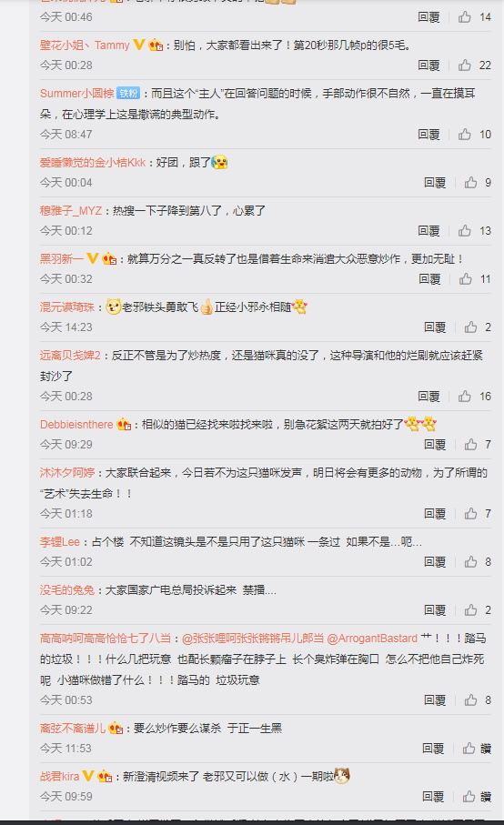
Task: Like 远离贝戋婢2's comment with 16 likes
Action: 465,397
